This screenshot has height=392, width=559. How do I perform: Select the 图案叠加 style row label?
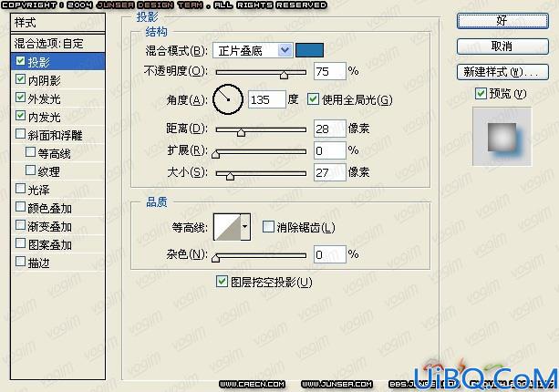50,245
